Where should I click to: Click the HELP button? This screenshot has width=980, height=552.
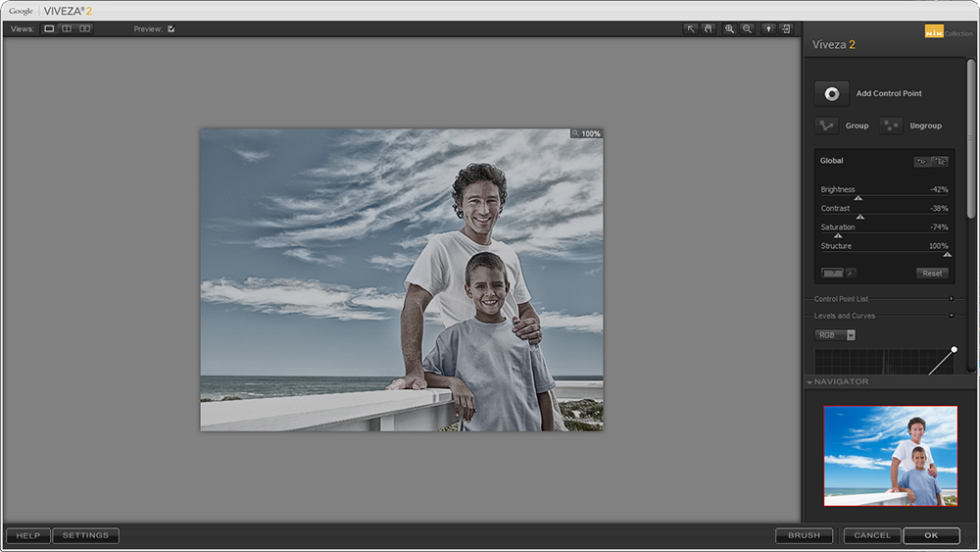pyautogui.click(x=28, y=535)
